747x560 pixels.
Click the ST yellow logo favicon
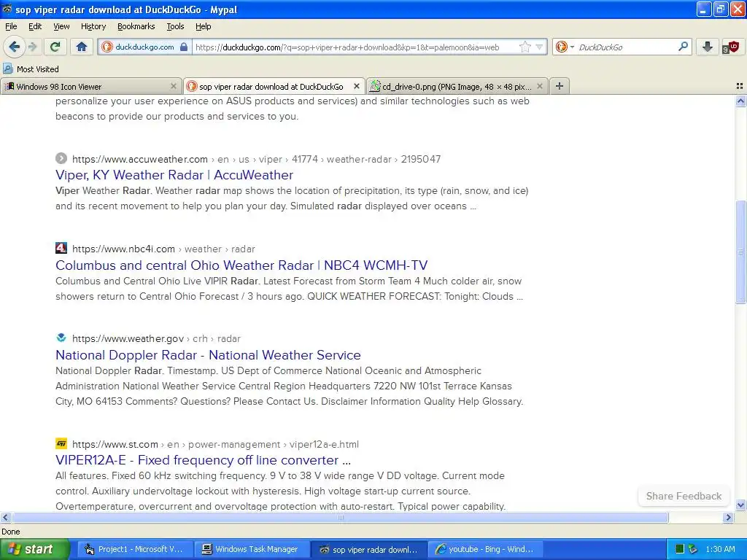[x=61, y=444]
